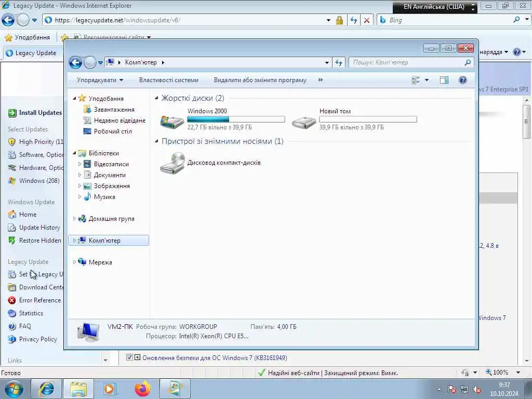
Task: Click the Bing search input field
Action: coord(449,20)
